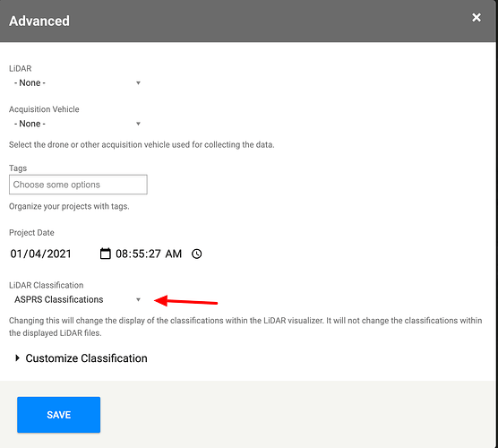Viewport: 498px width, 448px height.
Task: Click the Customize Classification heading text
Action: pos(86,358)
